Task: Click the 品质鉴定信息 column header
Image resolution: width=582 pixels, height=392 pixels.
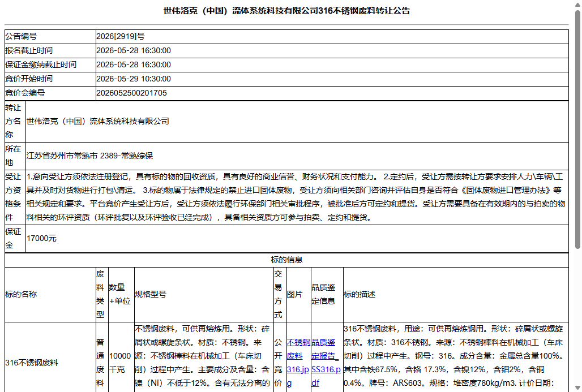Action: (327, 295)
